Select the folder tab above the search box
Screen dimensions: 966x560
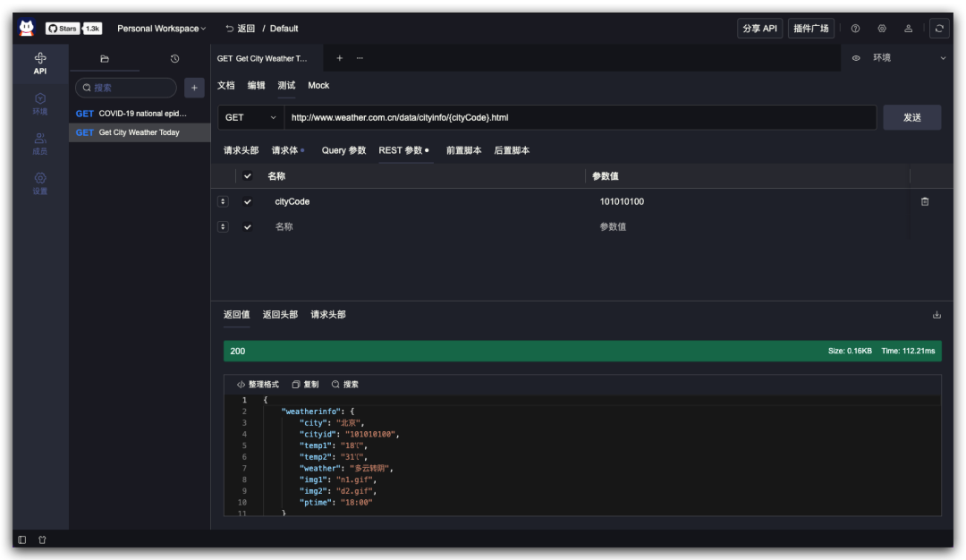click(105, 58)
